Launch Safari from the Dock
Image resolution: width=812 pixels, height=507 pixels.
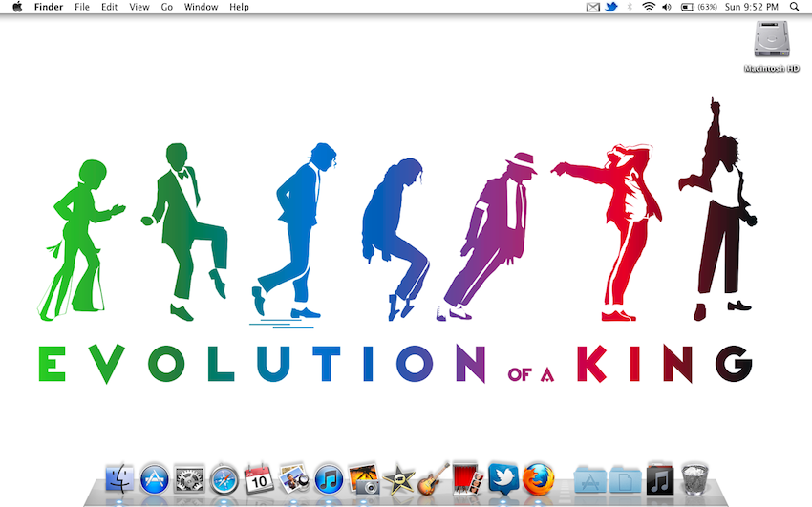pyautogui.click(x=224, y=479)
